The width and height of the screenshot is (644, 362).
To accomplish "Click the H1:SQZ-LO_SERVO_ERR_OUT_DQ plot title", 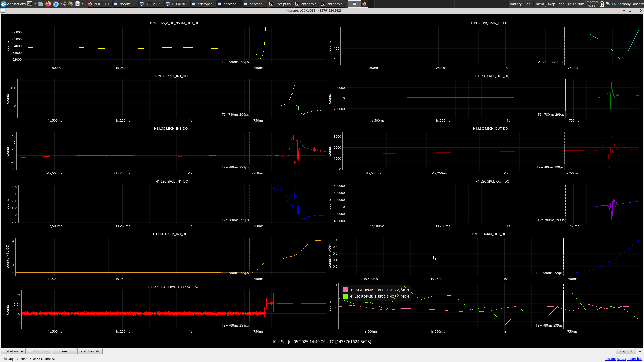I will (173, 287).
